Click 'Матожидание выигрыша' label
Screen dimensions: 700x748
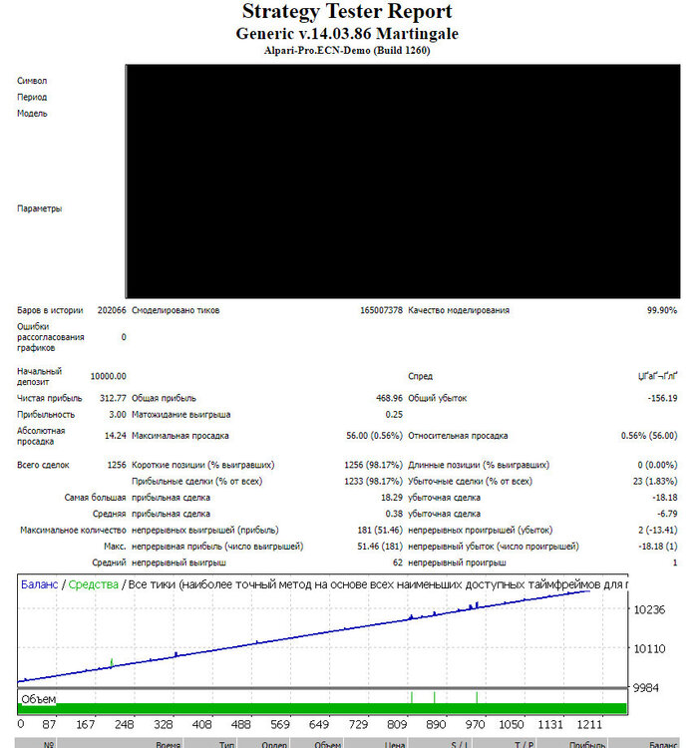click(180, 415)
